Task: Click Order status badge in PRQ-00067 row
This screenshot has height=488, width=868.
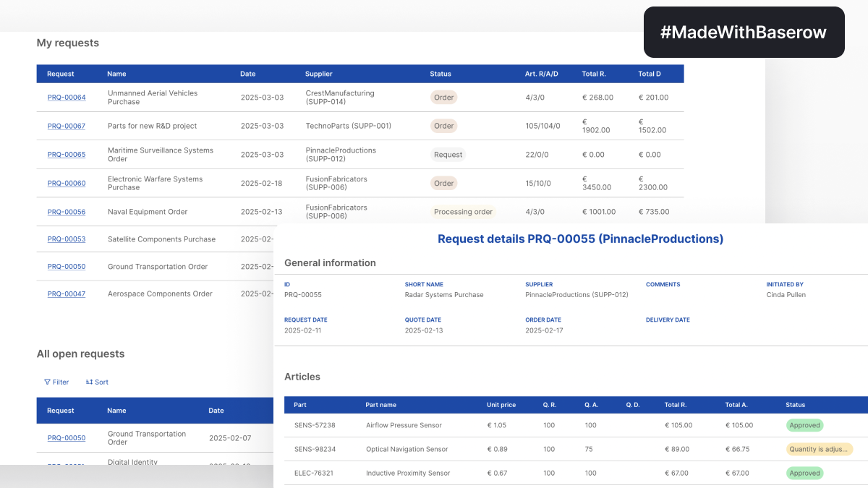Action: click(x=444, y=126)
